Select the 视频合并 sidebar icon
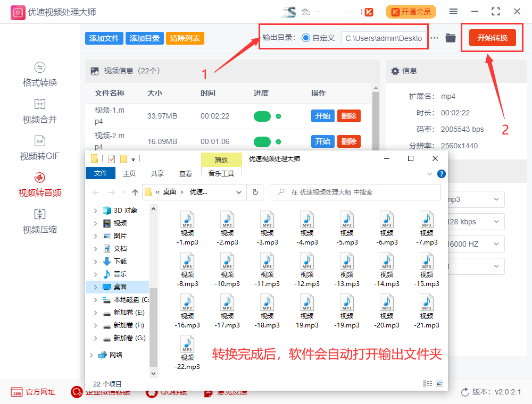532x404 pixels. tap(39, 111)
